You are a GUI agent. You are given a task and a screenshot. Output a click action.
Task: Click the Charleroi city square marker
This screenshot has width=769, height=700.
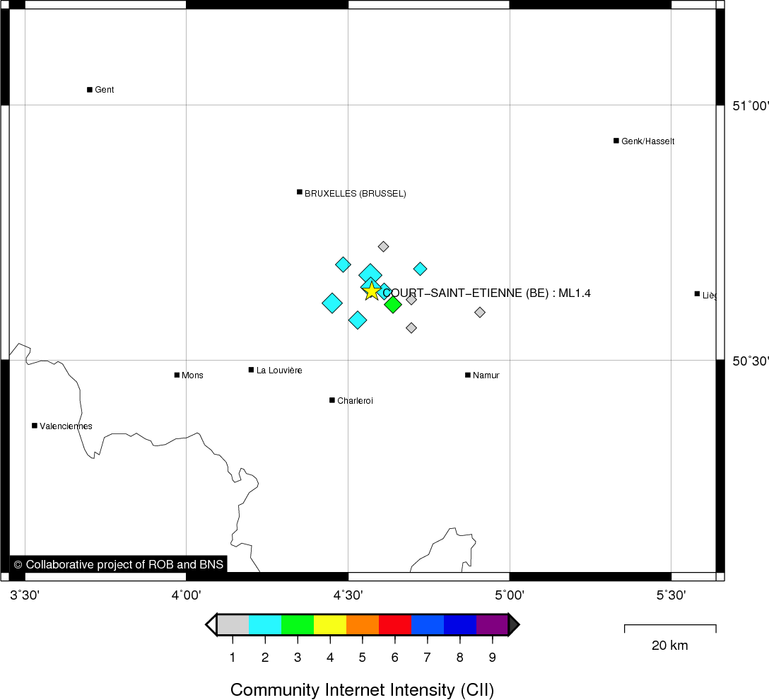332,400
